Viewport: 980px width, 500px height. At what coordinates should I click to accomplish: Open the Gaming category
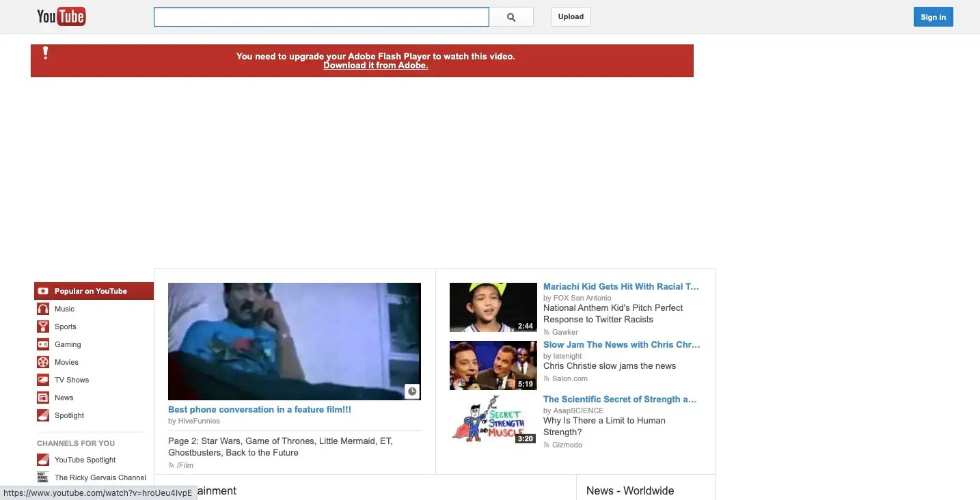(x=68, y=344)
